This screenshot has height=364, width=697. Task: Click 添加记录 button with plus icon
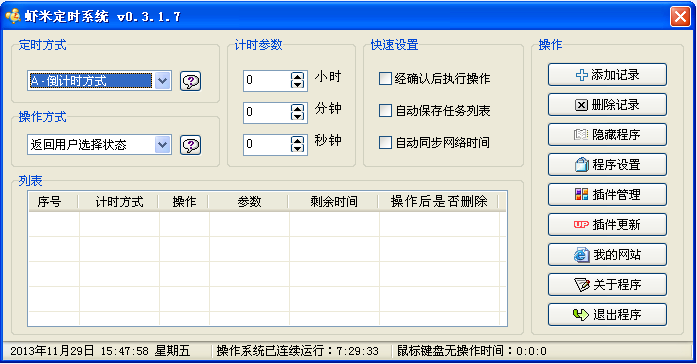(607, 75)
